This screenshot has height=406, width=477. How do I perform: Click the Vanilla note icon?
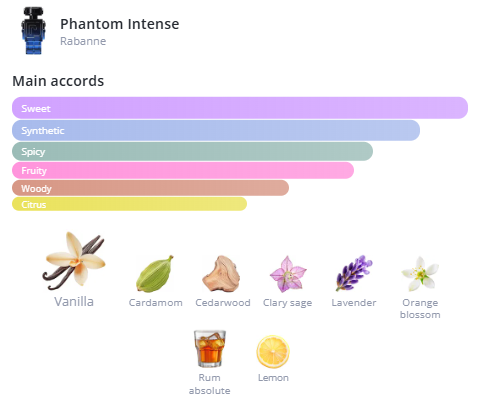[74, 261]
